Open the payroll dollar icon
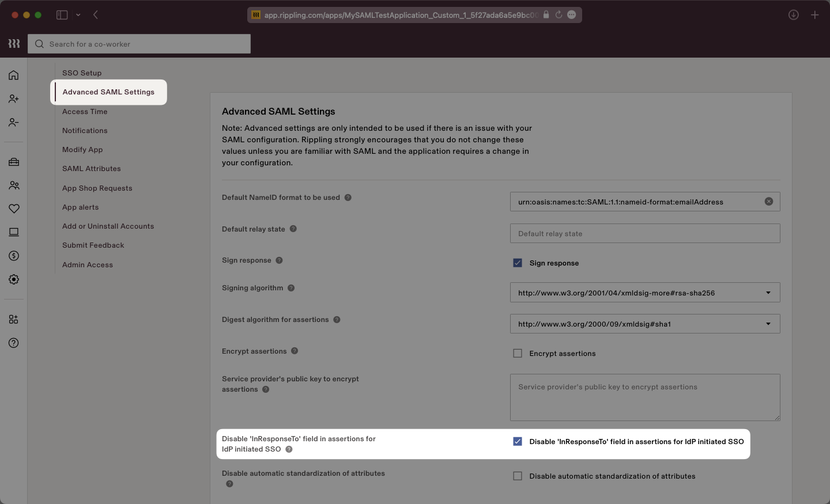This screenshot has height=504, width=830. pos(13,256)
